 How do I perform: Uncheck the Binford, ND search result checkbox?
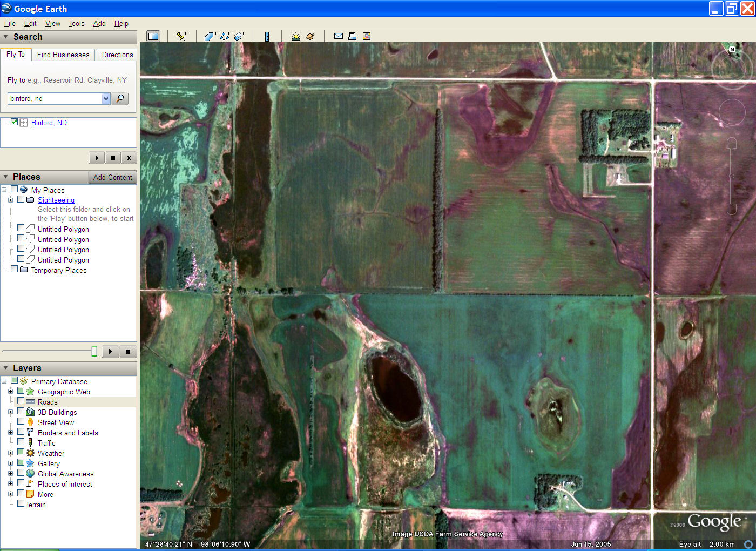[x=15, y=122]
